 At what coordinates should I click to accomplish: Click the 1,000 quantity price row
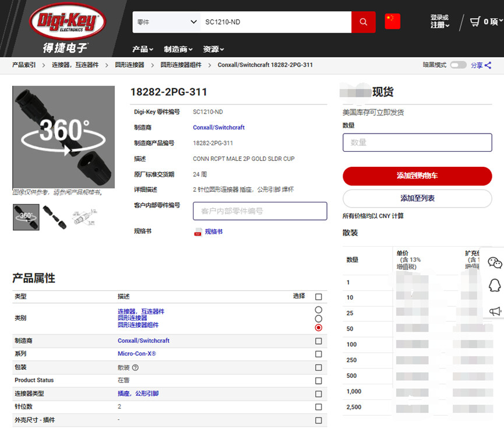[x=417, y=392]
